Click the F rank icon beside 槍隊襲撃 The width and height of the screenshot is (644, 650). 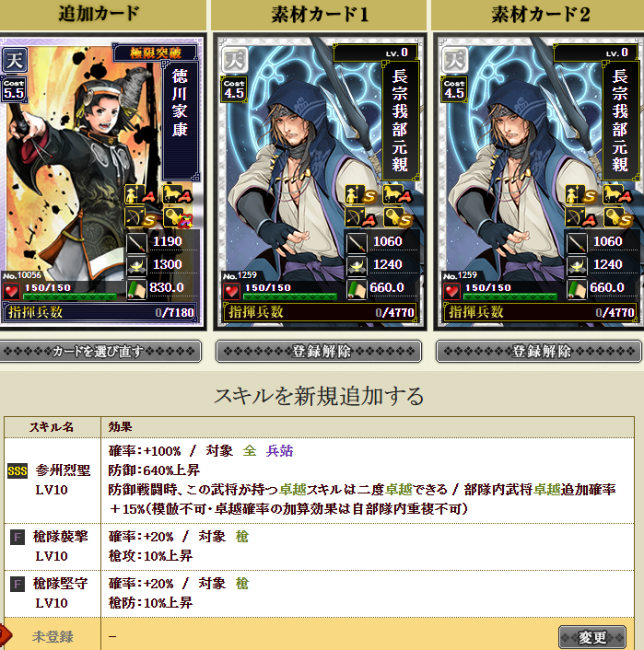(17, 538)
